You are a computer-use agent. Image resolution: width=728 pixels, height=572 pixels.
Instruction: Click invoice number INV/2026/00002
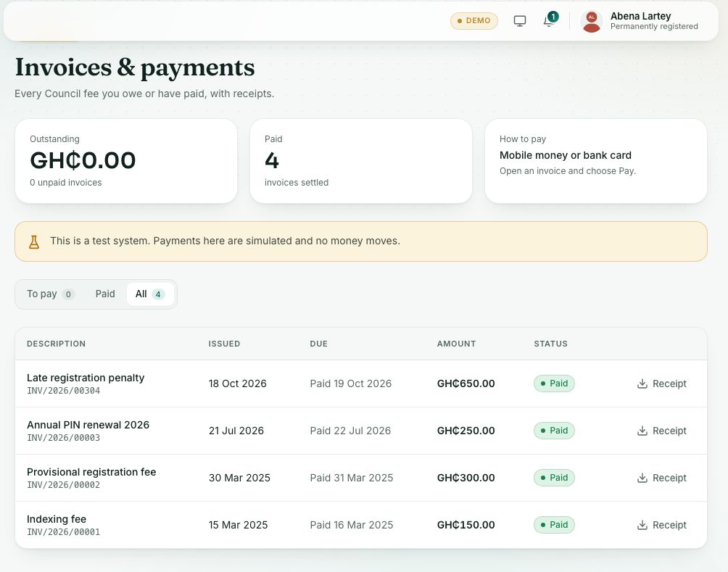pos(64,485)
